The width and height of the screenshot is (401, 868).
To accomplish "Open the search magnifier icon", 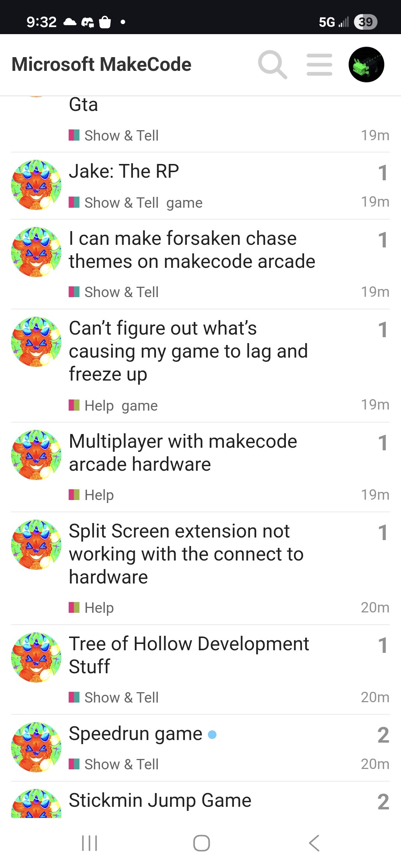I will [273, 65].
